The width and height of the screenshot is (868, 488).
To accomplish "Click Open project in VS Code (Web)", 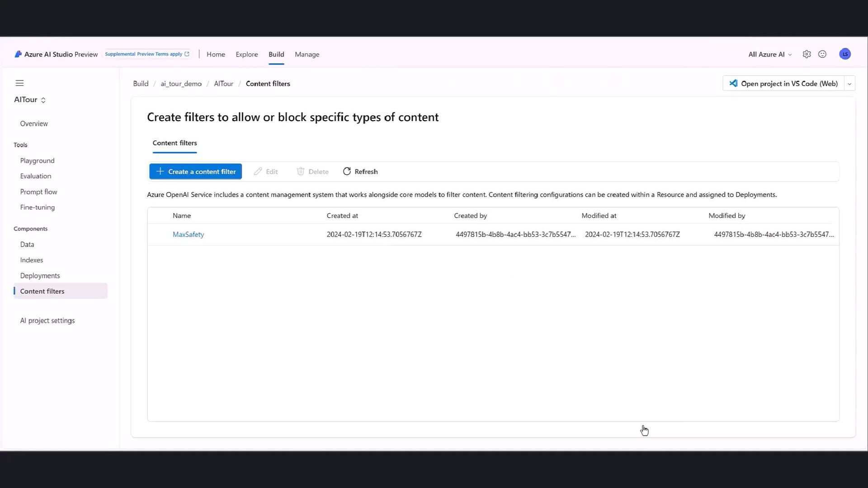I will point(784,84).
